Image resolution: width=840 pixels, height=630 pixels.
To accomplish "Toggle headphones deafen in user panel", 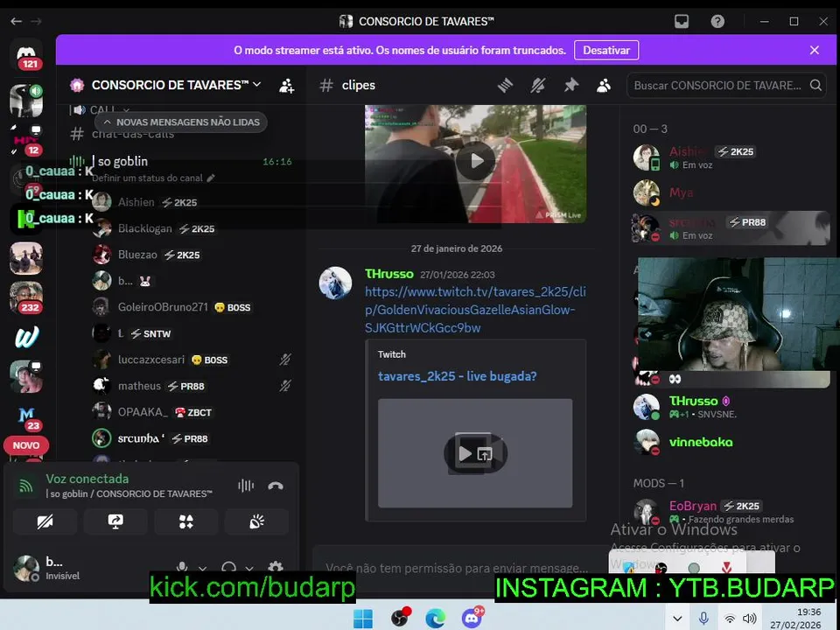I will click(228, 567).
